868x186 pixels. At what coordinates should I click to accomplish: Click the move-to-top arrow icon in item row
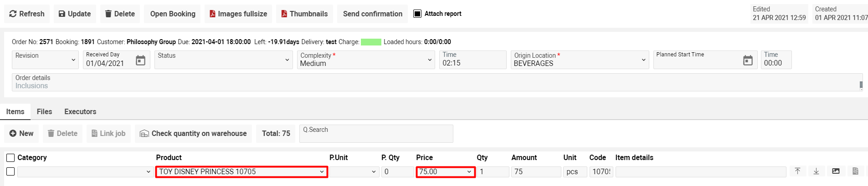click(x=797, y=171)
